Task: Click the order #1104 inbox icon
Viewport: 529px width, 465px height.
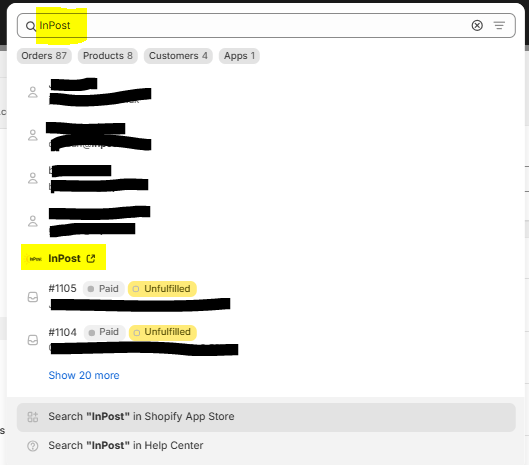Action: (33, 340)
